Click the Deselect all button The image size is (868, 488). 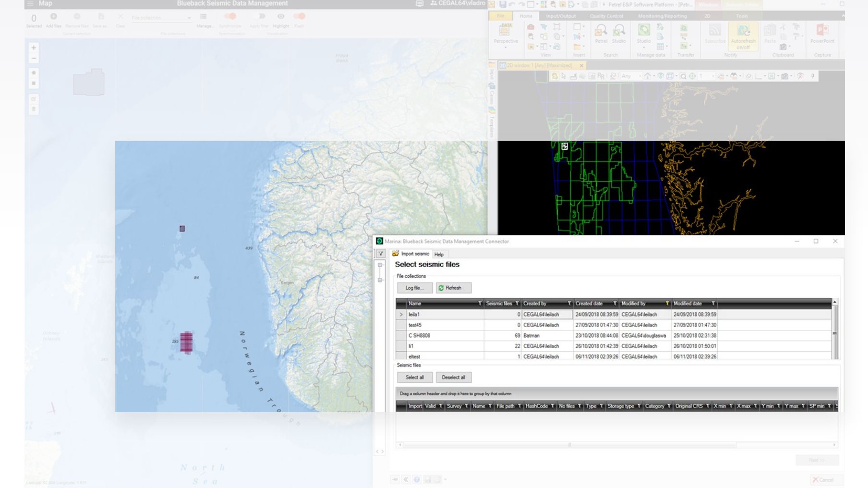tap(454, 377)
